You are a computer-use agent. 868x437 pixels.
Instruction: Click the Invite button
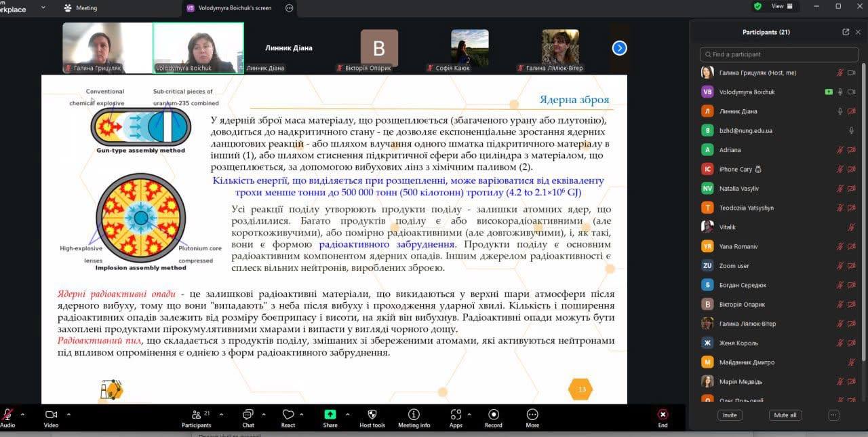click(730, 415)
